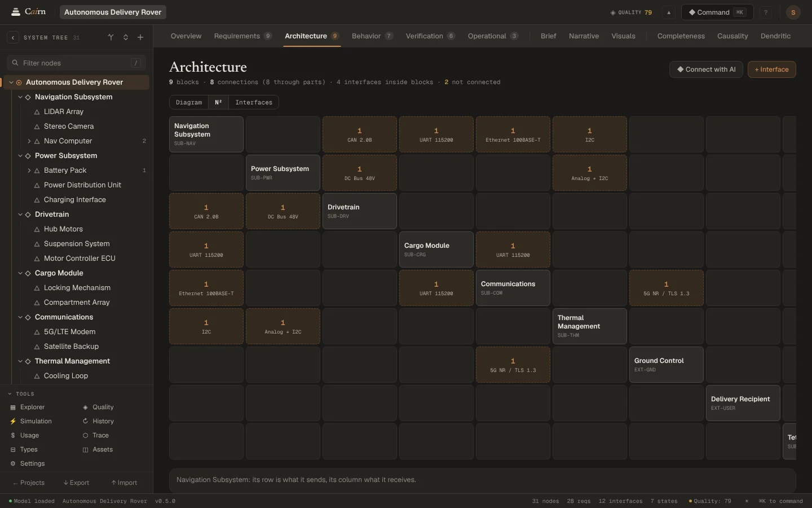Collapse the system tree sidebar back arrow

[13, 38]
